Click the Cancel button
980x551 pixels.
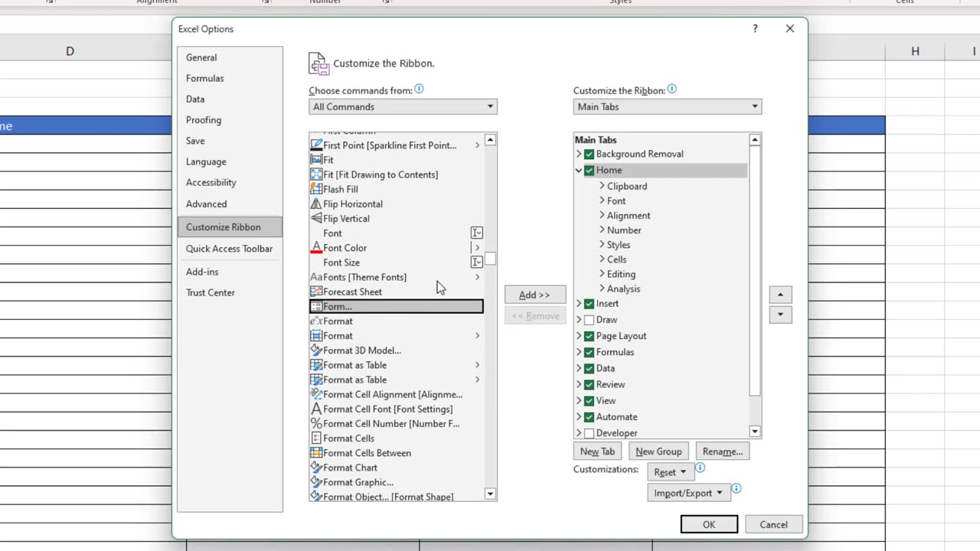(x=773, y=524)
